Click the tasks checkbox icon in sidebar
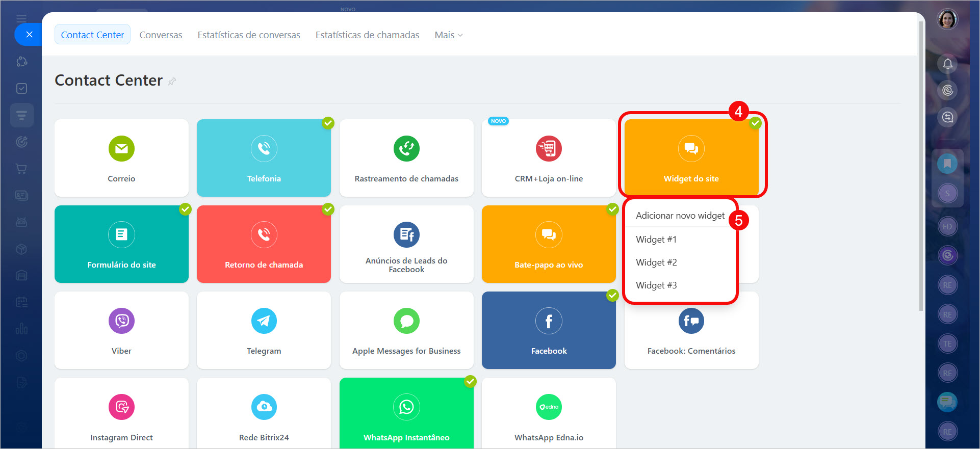980x449 pixels. tap(21, 88)
